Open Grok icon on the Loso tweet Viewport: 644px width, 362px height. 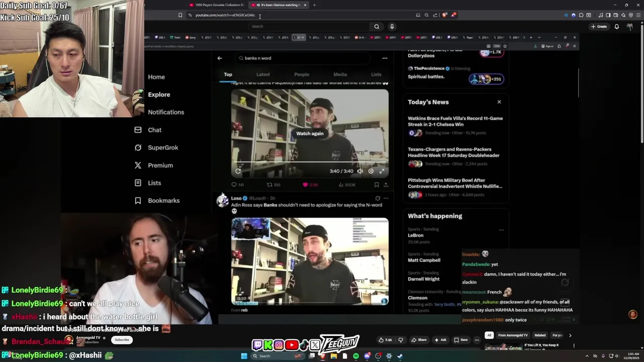click(x=378, y=198)
